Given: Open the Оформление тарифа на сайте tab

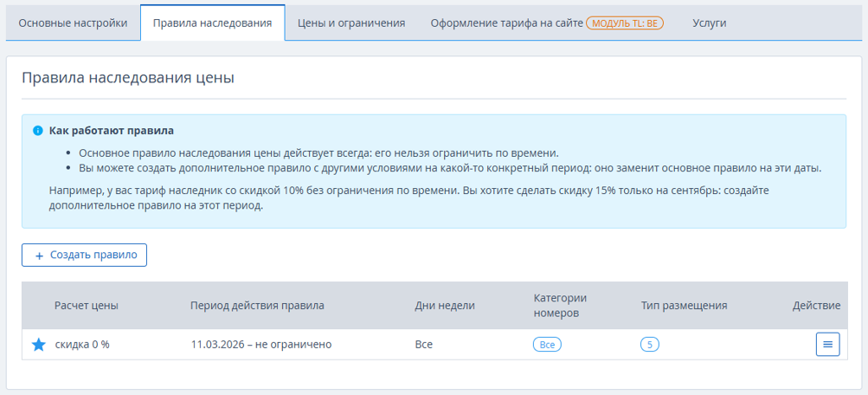Looking at the screenshot, I should [x=506, y=23].
